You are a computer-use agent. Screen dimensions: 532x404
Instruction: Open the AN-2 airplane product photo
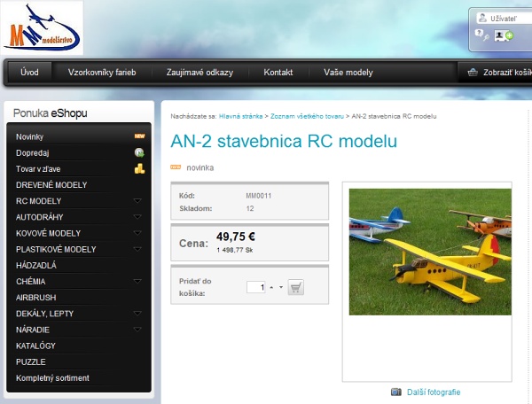430,252
